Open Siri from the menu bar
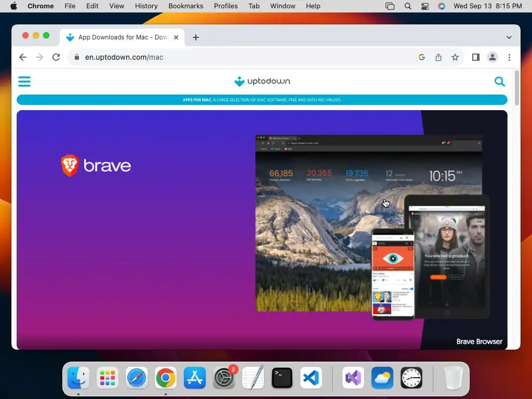This screenshot has height=399, width=532. click(x=442, y=6)
